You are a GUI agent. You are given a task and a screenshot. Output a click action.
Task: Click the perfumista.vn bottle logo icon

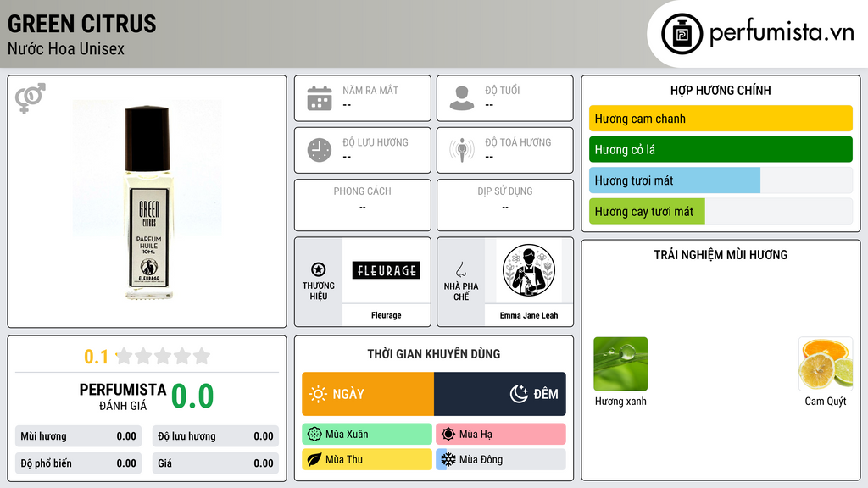tap(682, 34)
